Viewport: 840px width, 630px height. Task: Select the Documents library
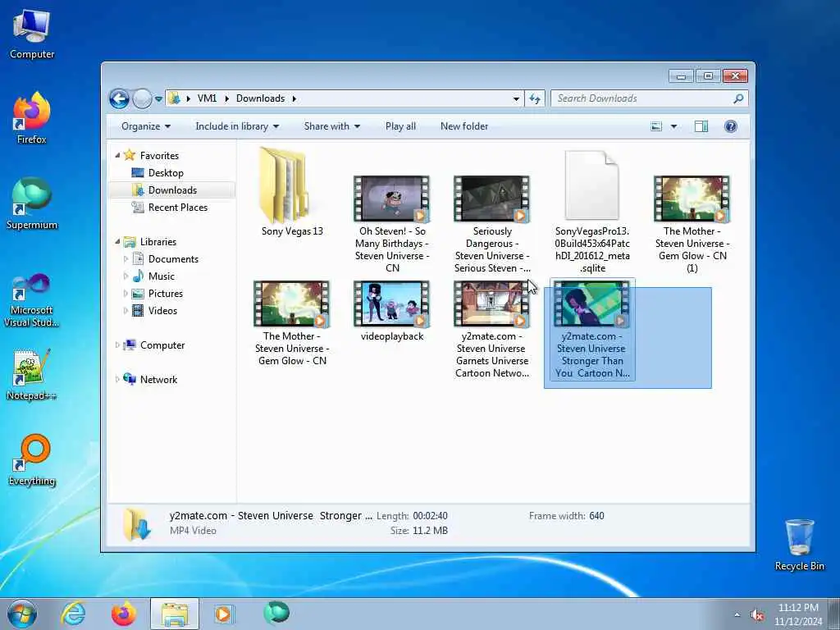click(x=173, y=259)
